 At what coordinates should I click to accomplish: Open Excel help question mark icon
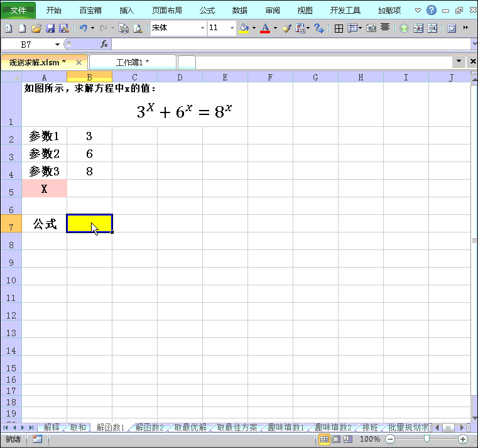click(431, 11)
